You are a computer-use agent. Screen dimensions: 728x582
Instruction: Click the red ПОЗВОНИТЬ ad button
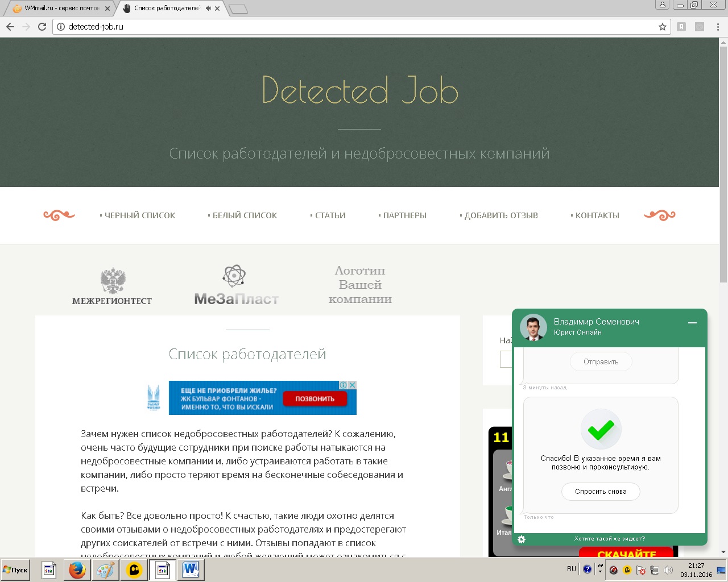pyautogui.click(x=315, y=399)
